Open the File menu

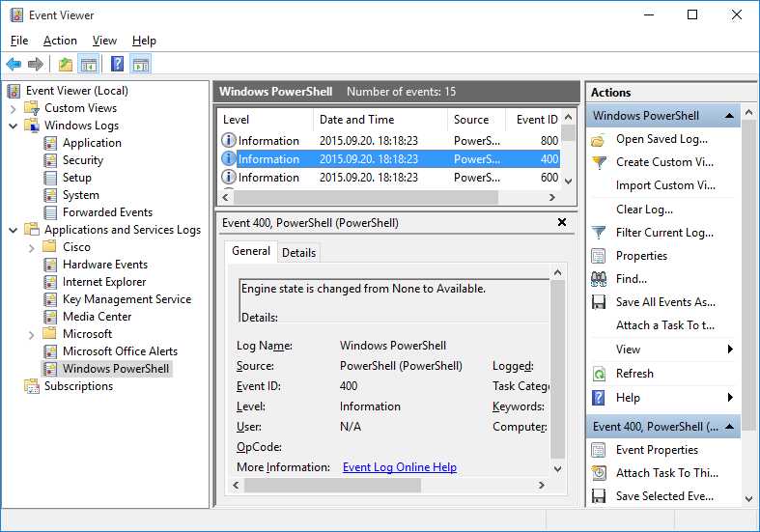tap(19, 41)
